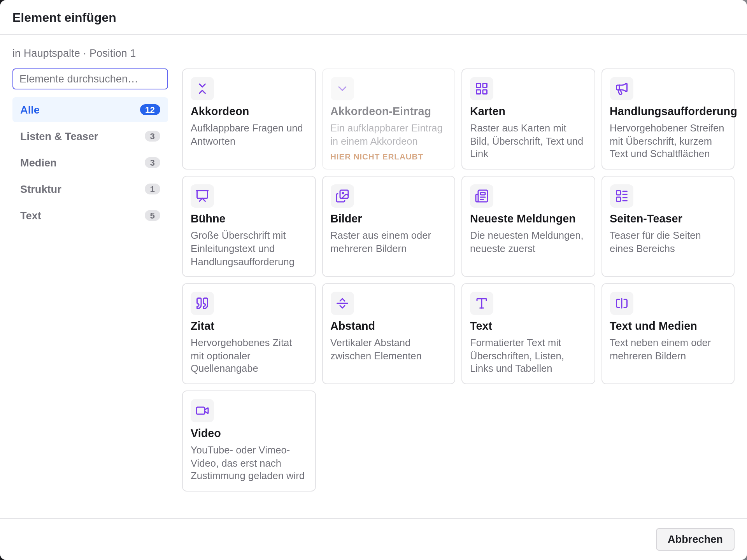Click the Akkordeon-Eintrag disabled title

(381, 111)
